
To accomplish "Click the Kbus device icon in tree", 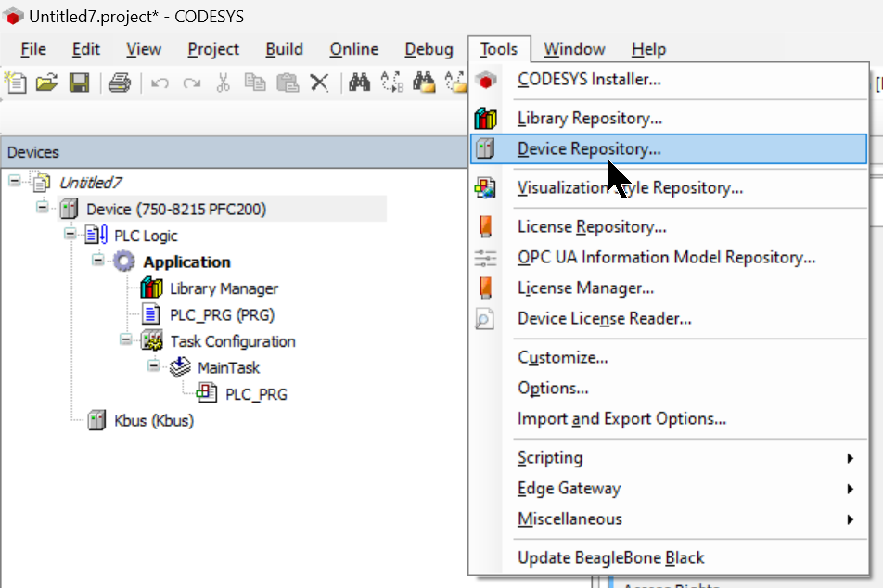I will pos(96,420).
